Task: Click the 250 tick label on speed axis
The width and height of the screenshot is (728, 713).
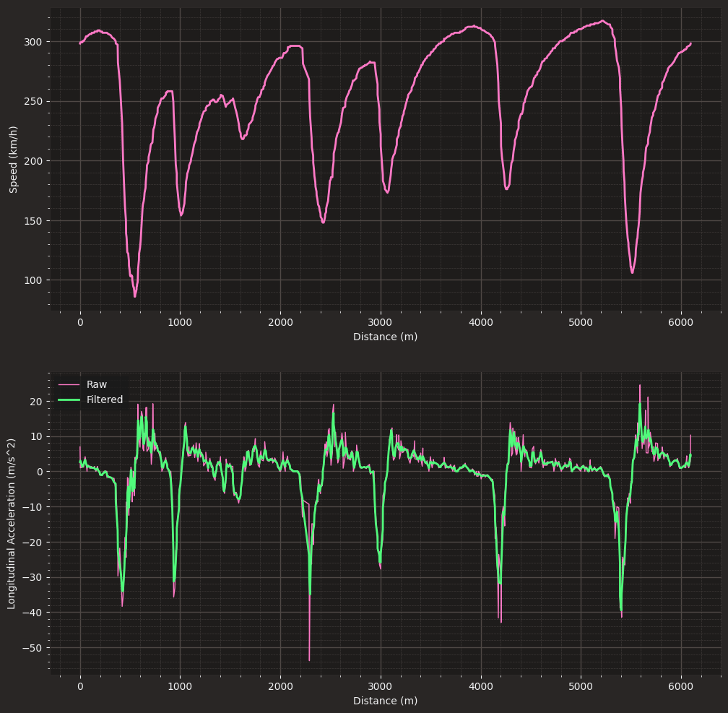Action: point(33,101)
